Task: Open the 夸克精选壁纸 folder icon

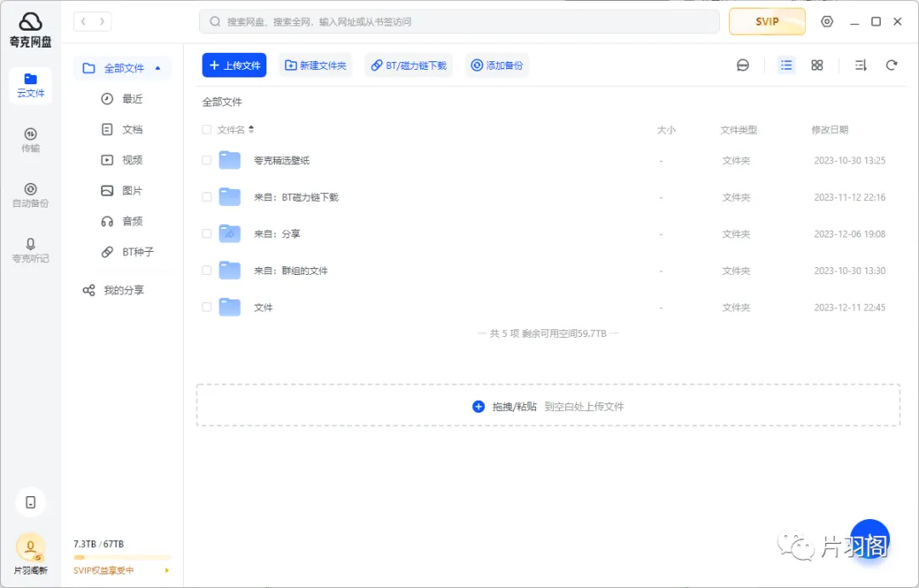Action: coord(230,160)
